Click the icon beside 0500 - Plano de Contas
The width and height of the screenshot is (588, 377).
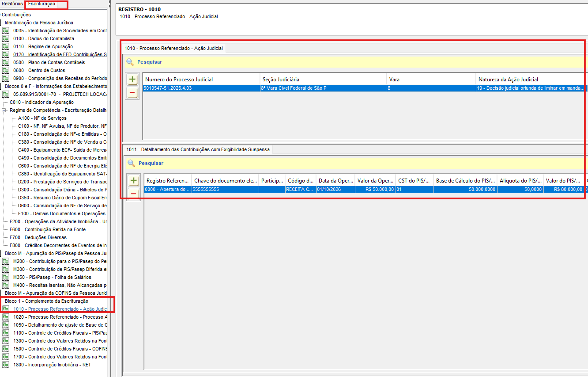click(x=6, y=62)
